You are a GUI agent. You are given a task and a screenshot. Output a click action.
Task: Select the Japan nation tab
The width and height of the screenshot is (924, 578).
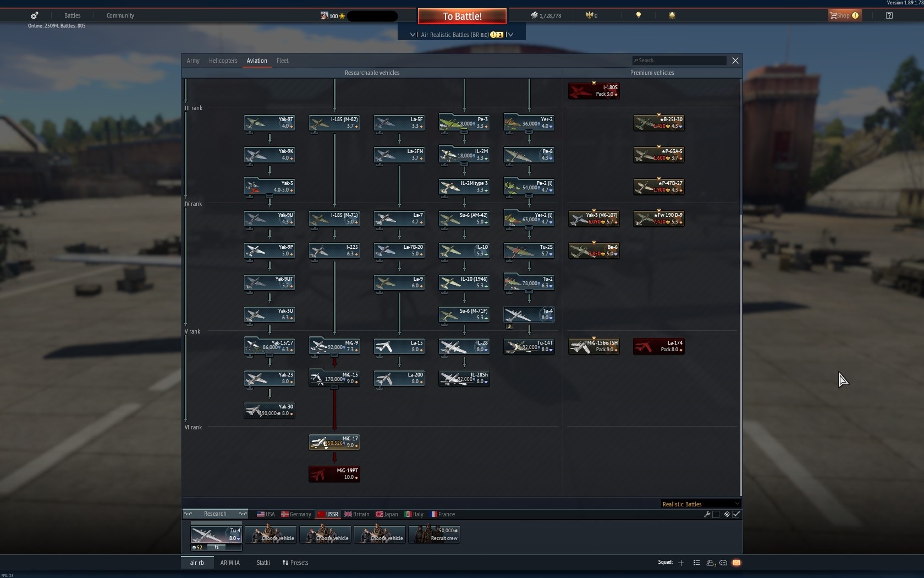(x=387, y=514)
